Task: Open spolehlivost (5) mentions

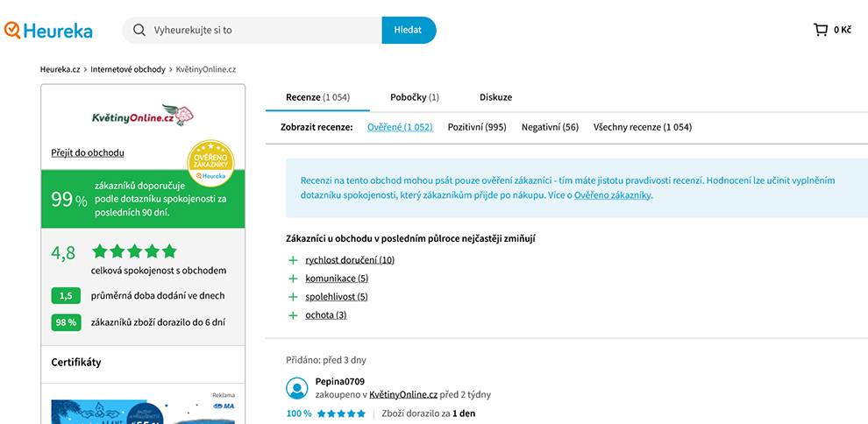Action: click(x=337, y=297)
